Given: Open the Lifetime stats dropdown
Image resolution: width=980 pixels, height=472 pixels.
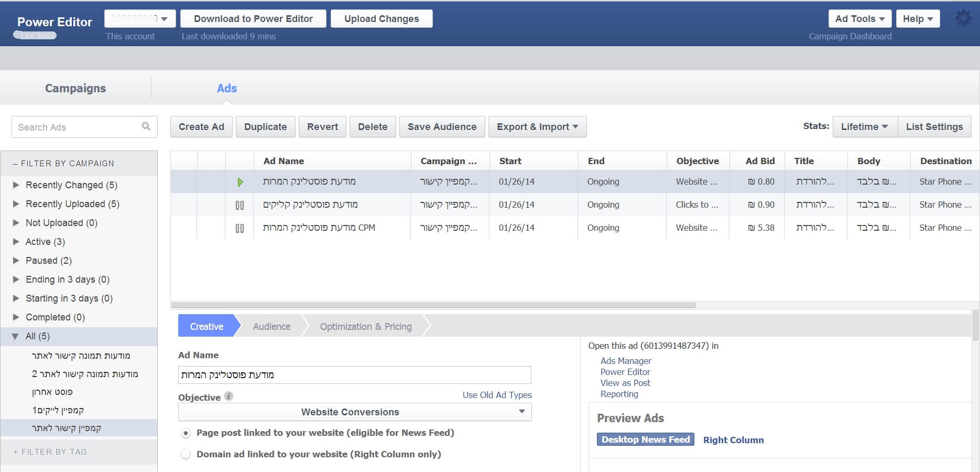Looking at the screenshot, I should (x=864, y=127).
